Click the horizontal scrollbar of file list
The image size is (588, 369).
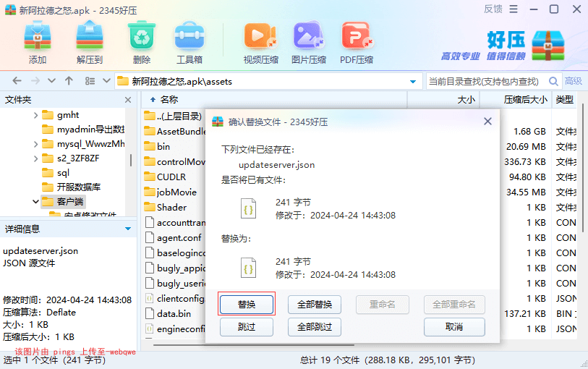click(x=254, y=344)
